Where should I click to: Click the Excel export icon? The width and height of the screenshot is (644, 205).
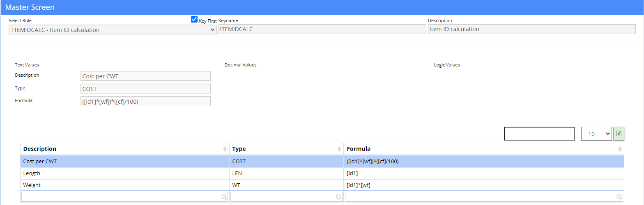click(619, 134)
